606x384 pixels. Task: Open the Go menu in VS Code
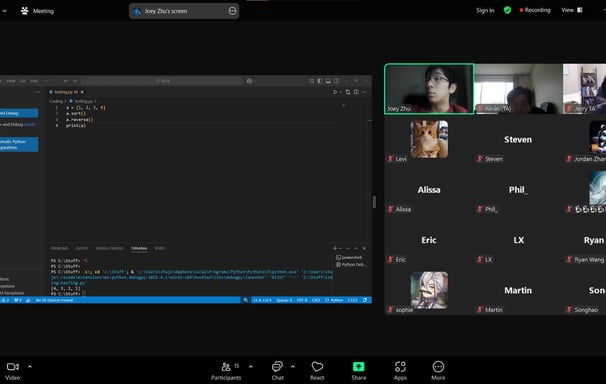click(23, 81)
